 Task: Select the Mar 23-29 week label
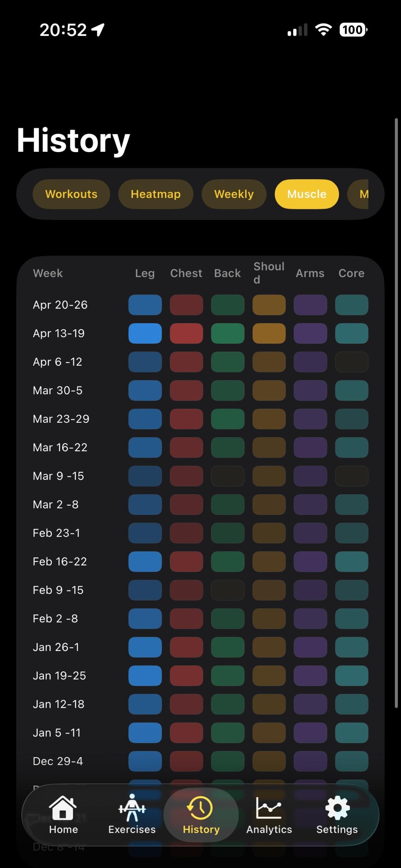click(61, 419)
